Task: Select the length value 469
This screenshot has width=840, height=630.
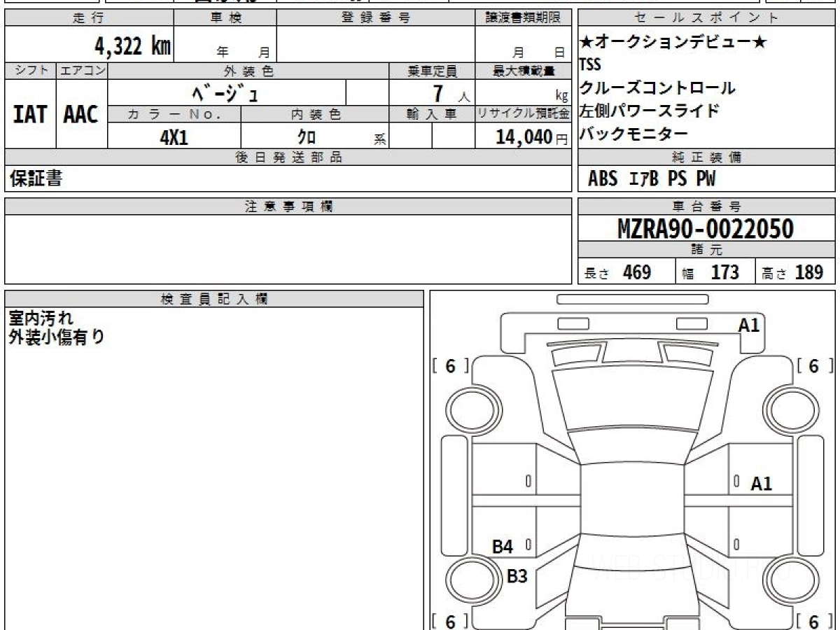Action: pos(637,272)
